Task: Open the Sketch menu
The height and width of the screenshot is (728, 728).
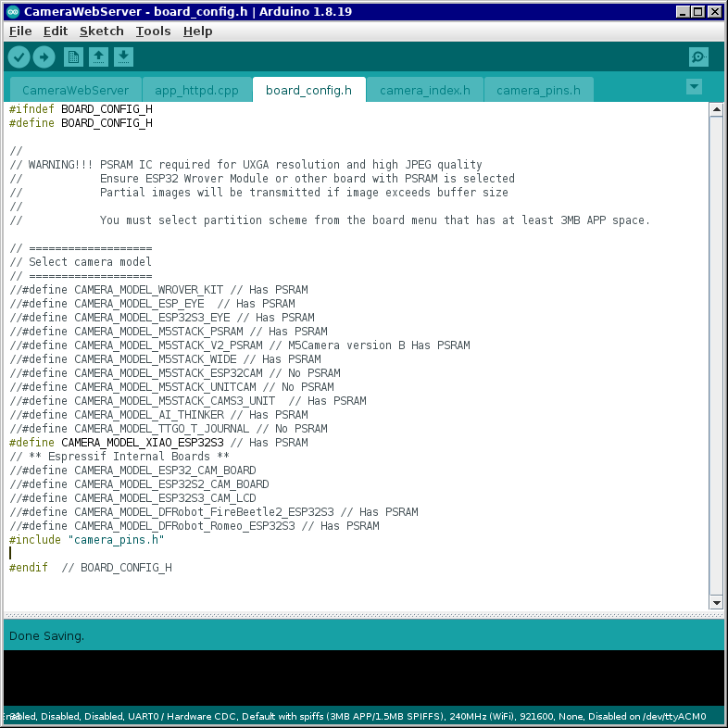Action: click(x=102, y=31)
